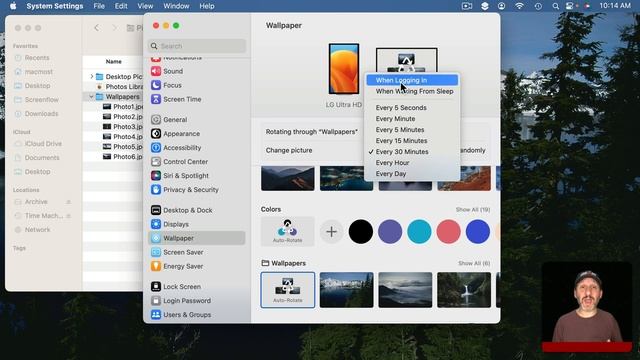Open the Energy Saver bulb icon

click(x=156, y=266)
